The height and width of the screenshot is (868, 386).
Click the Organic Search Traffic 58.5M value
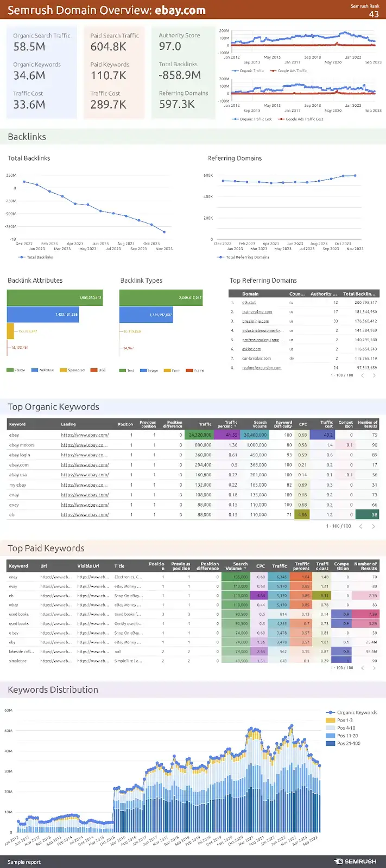point(29,47)
